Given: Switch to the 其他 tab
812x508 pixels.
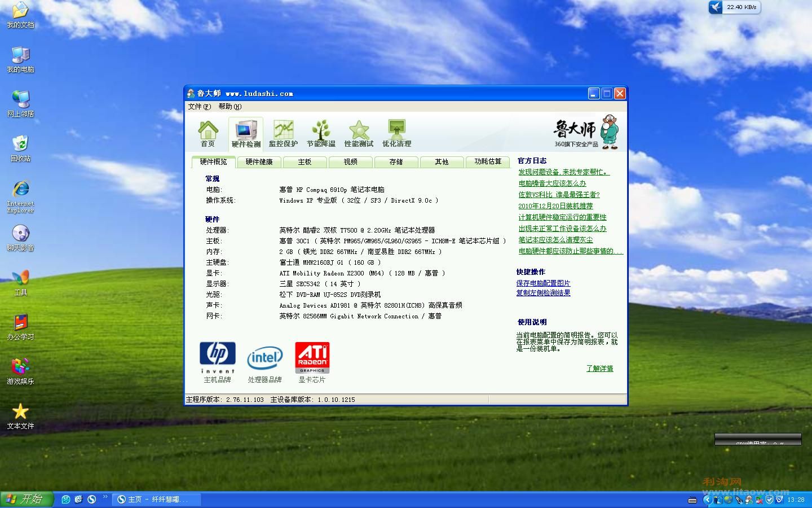Looking at the screenshot, I should point(442,162).
